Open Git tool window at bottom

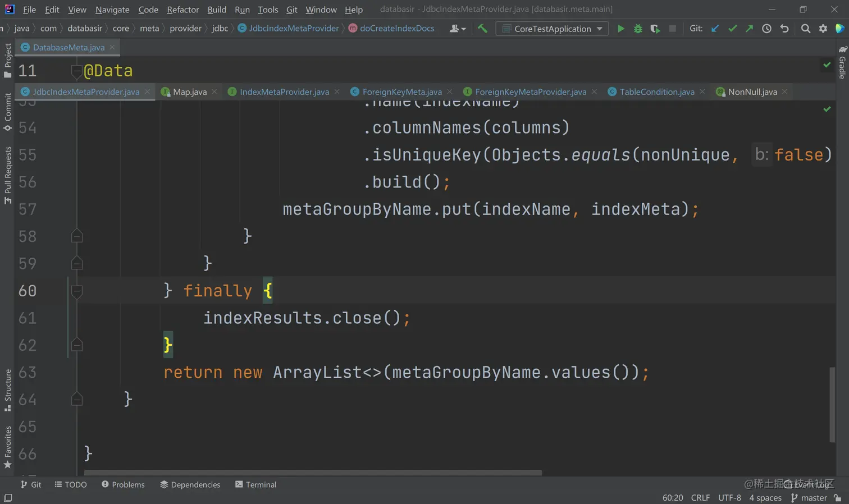[x=31, y=484]
